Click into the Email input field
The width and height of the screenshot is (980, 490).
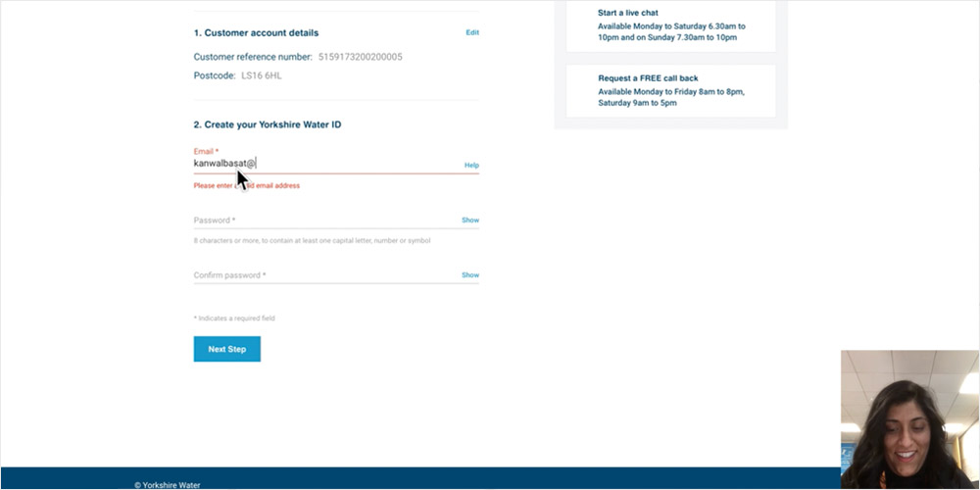pyautogui.click(x=323, y=164)
